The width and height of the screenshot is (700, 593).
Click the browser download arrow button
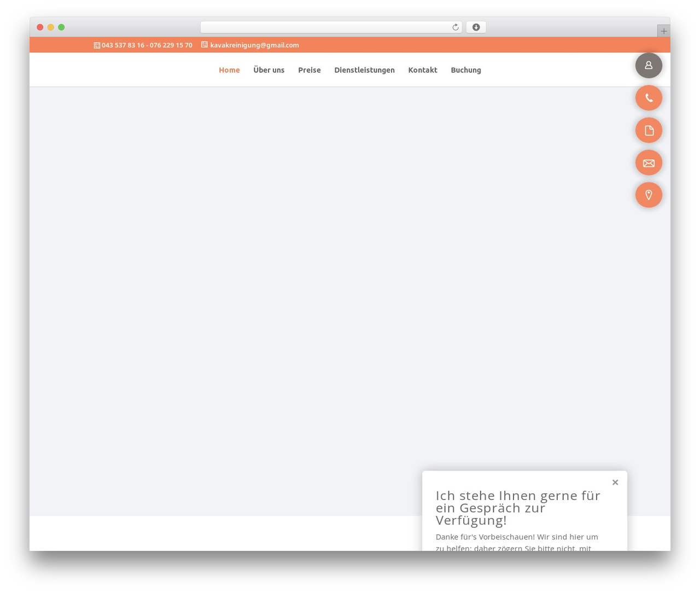point(476,27)
